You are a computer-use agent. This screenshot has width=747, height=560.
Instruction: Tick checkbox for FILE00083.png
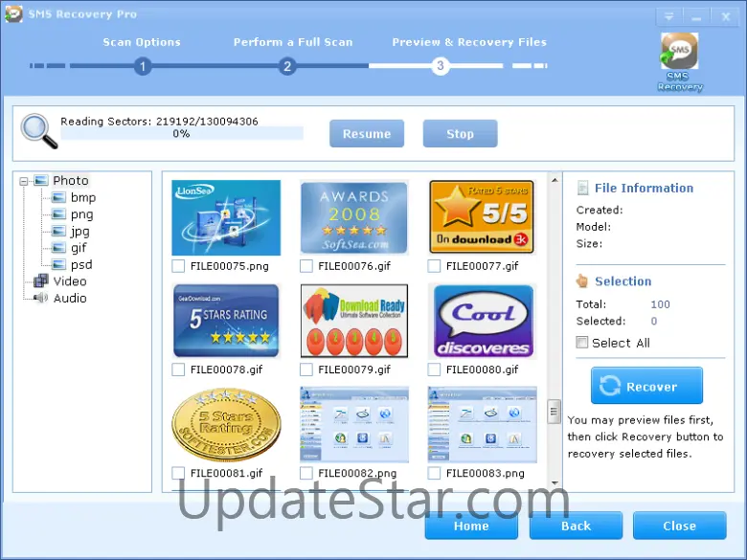pos(434,473)
